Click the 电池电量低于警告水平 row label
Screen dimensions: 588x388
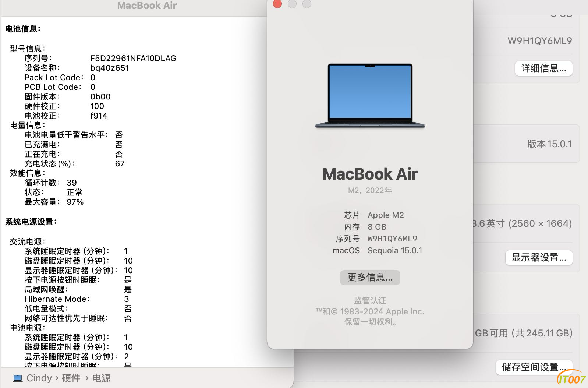[66, 135]
